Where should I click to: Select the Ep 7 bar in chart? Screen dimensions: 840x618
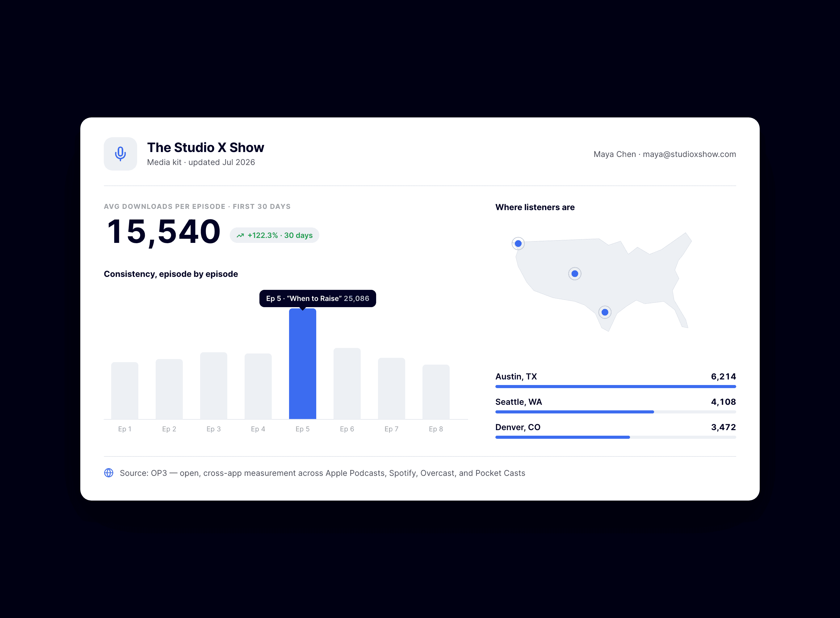[x=391, y=388]
